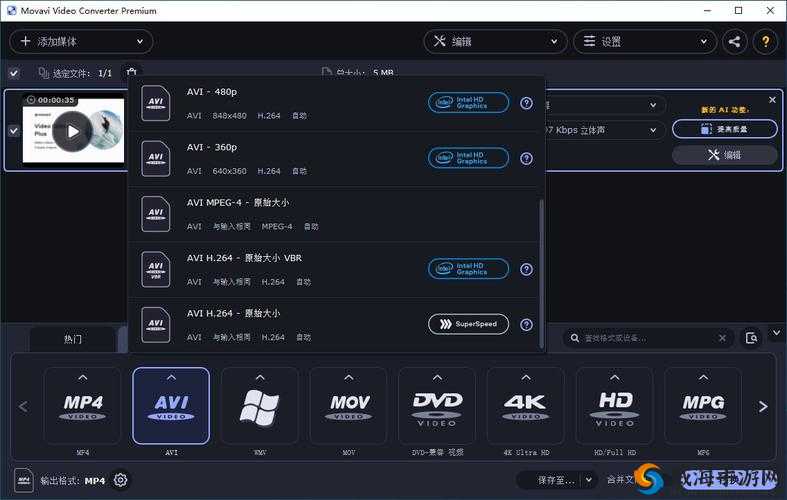787x500 pixels.
Task: Select the HD/Full HD format
Action: pos(615,406)
